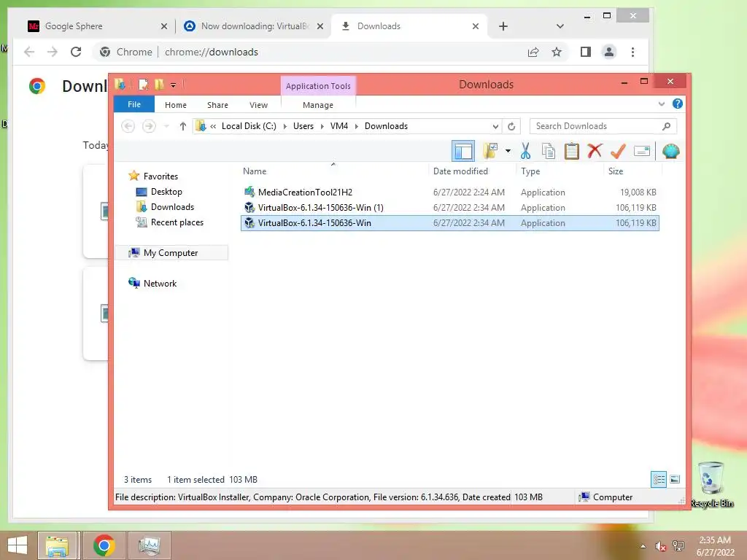Screen dimensions: 747x560
Task: Click the Rename icon in Explorer toolbar
Action: click(642, 152)
